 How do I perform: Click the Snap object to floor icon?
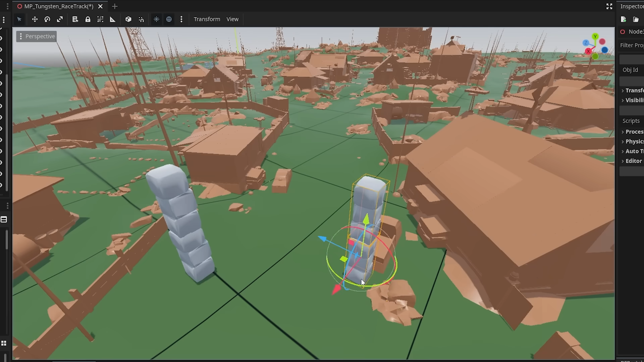click(x=141, y=19)
